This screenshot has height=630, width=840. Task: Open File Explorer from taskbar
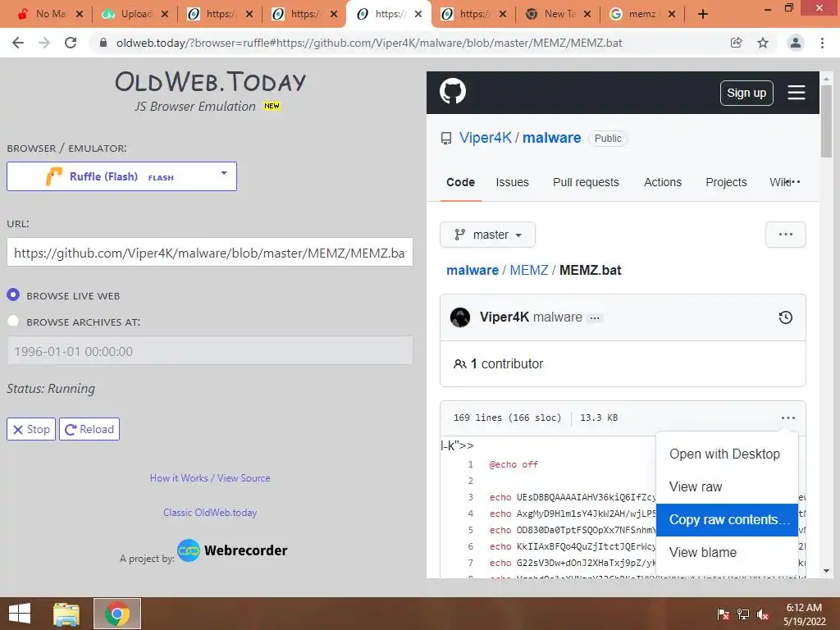click(x=66, y=614)
